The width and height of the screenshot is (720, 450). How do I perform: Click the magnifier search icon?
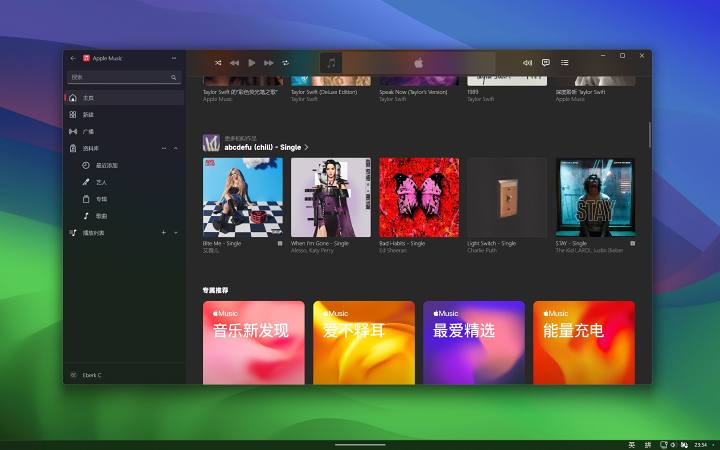coord(174,78)
